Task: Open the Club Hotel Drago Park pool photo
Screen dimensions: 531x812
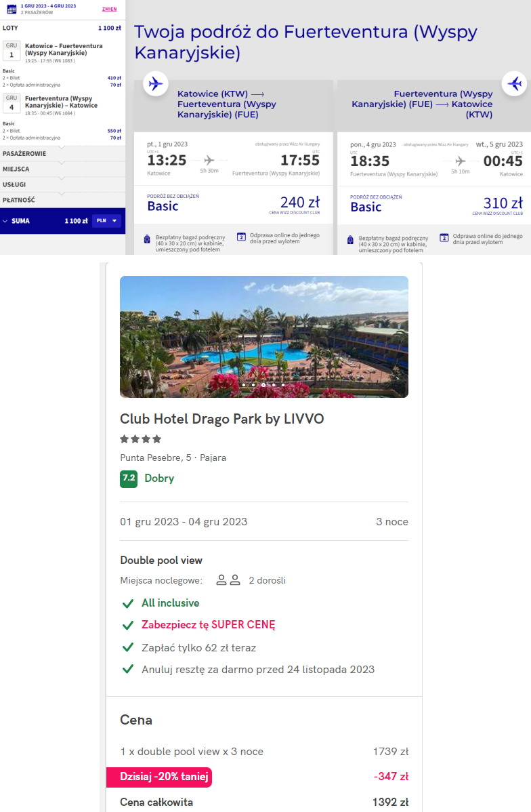Action: coord(264,337)
